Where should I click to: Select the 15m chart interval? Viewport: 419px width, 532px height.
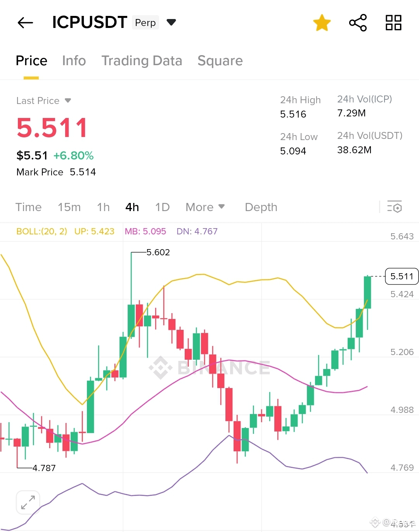tap(69, 207)
